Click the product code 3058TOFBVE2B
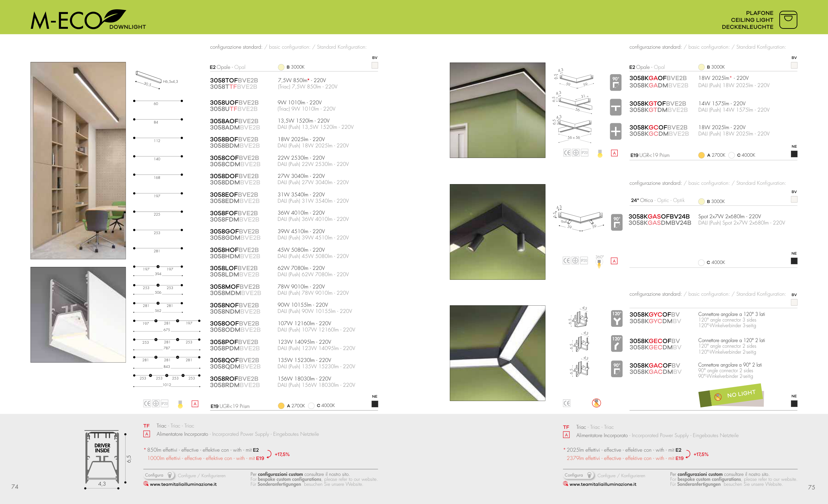Screen dimensions: 828x504 234,80
